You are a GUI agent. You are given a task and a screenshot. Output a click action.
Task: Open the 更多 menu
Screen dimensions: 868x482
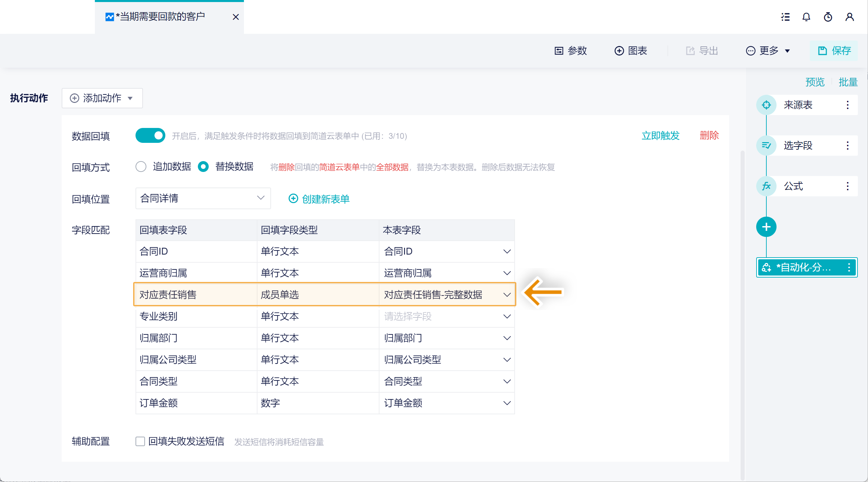point(768,51)
